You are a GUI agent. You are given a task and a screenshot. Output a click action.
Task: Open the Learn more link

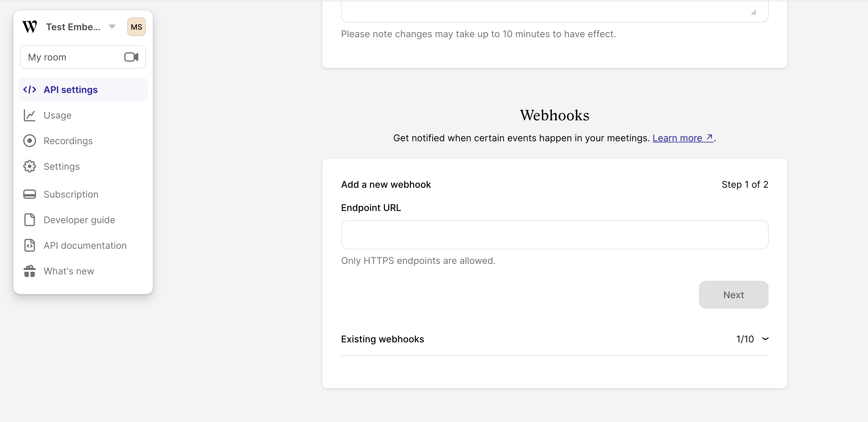point(683,138)
